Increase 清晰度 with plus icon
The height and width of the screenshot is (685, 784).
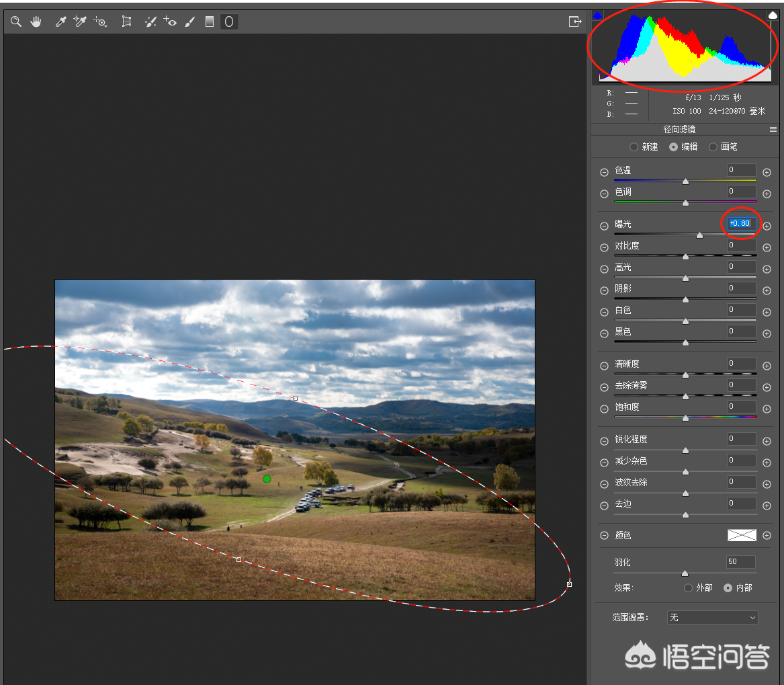tap(767, 366)
